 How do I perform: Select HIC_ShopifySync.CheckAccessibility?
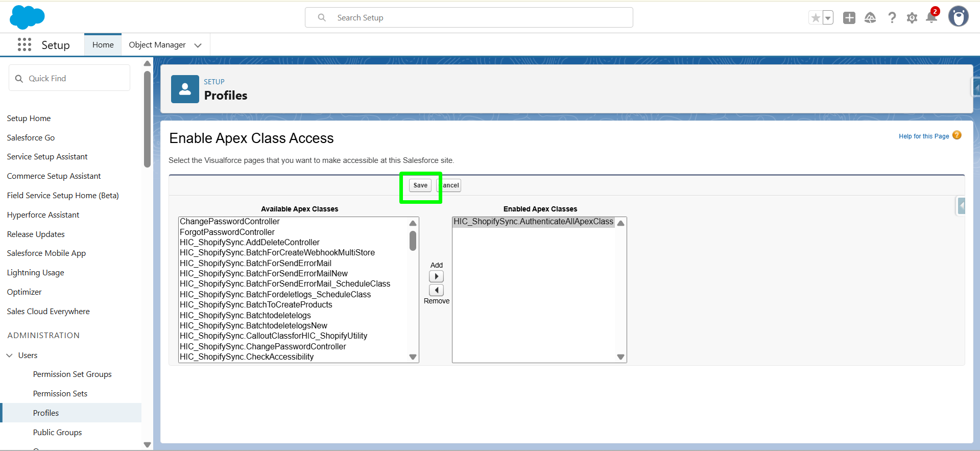point(246,357)
